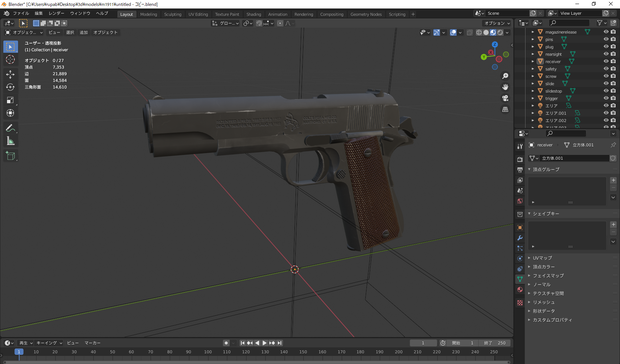Open the Material properties tab
This screenshot has height=364, width=620.
point(520,289)
